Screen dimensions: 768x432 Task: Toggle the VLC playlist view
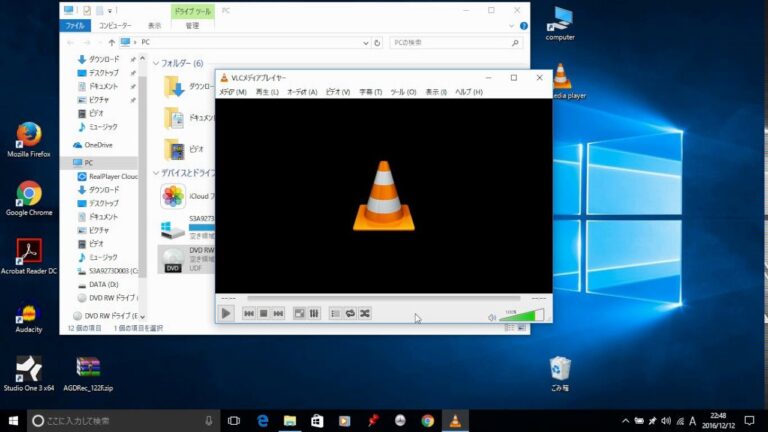[x=336, y=313]
